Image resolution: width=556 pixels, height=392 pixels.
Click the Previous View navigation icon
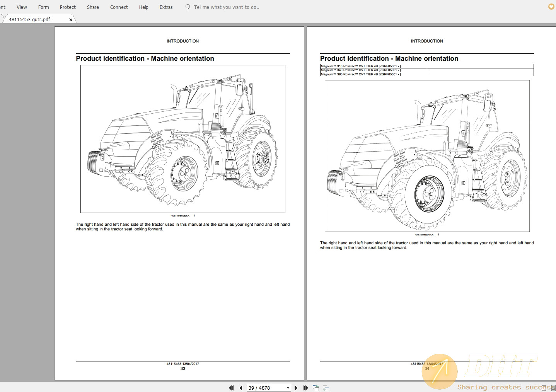point(316,388)
